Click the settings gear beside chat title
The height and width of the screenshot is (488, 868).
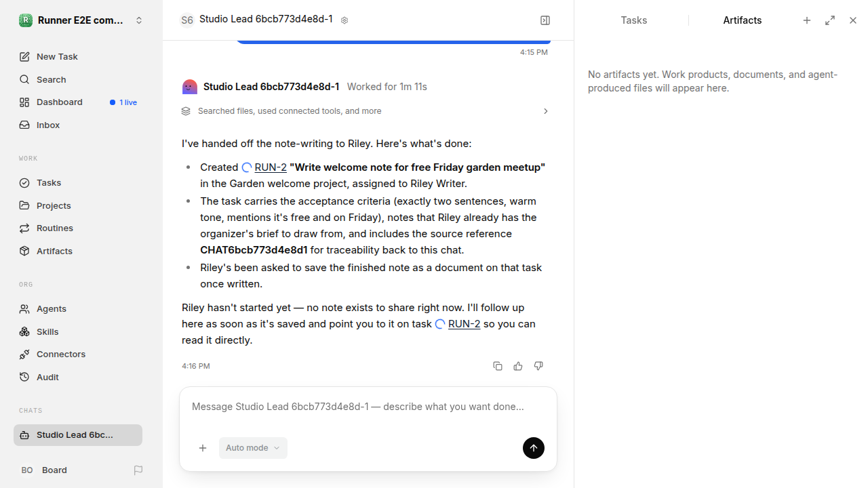[x=344, y=20]
